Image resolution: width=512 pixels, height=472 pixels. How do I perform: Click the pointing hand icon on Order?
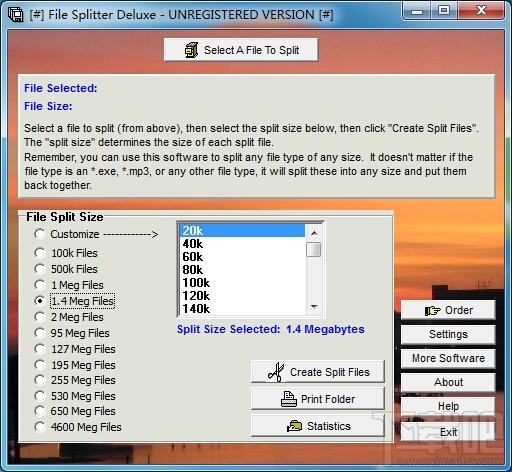[x=433, y=311]
